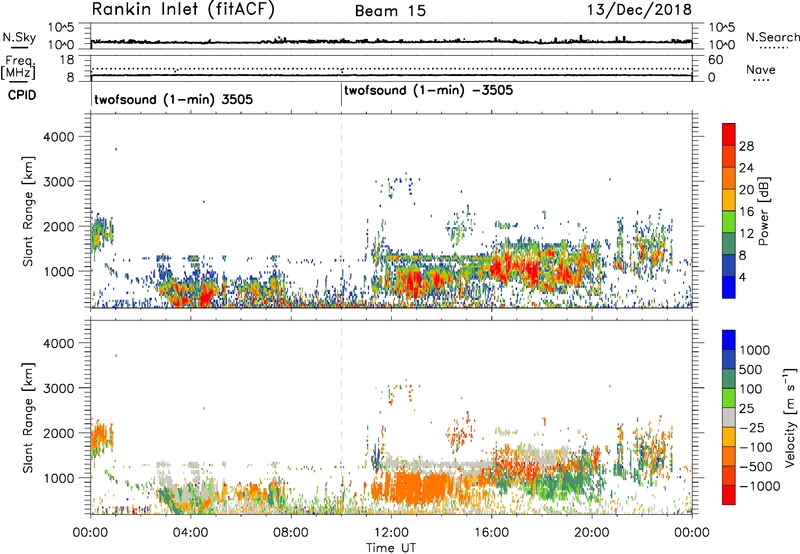Click the "4000" range tick in the power panel
The width and height of the screenshot is (800, 554).
58,137
